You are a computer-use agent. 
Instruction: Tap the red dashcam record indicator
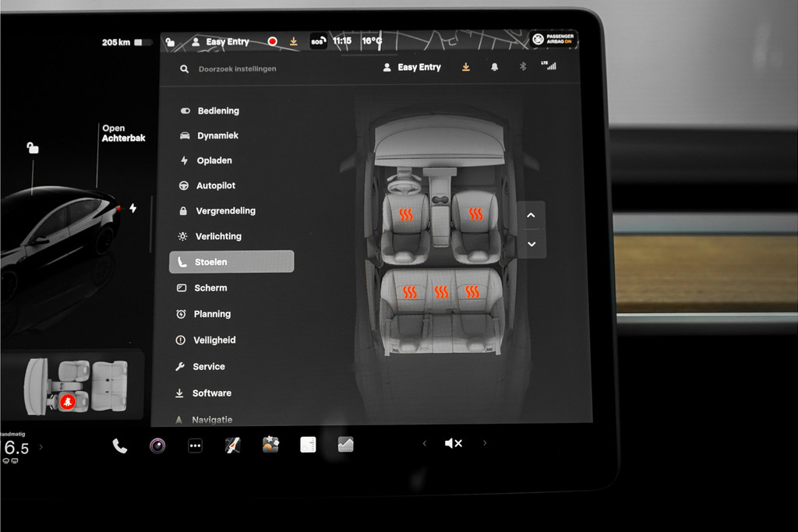pos(272,41)
